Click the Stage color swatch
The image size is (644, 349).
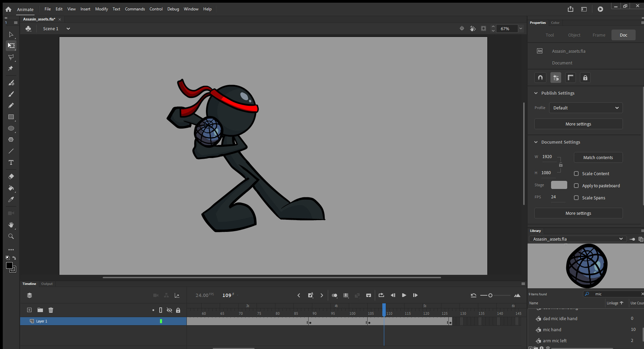coord(559,185)
